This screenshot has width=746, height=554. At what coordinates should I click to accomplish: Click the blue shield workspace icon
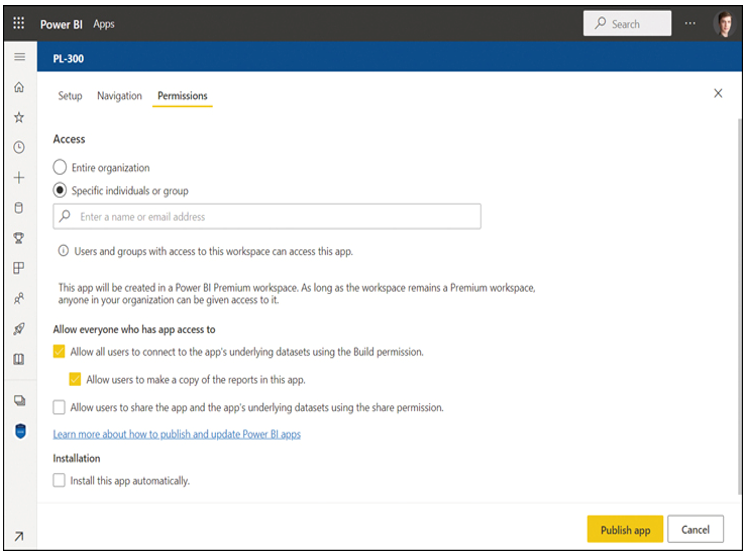pyautogui.click(x=20, y=431)
